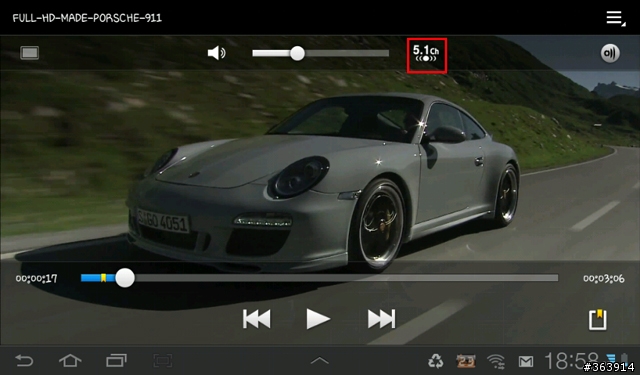Skip to next video
The width and height of the screenshot is (640, 375).
click(x=381, y=319)
